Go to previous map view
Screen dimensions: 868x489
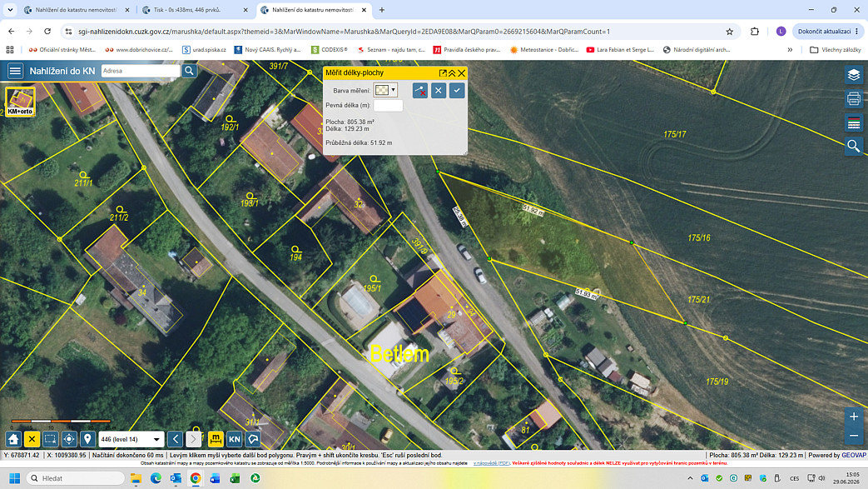pyautogui.click(x=176, y=439)
